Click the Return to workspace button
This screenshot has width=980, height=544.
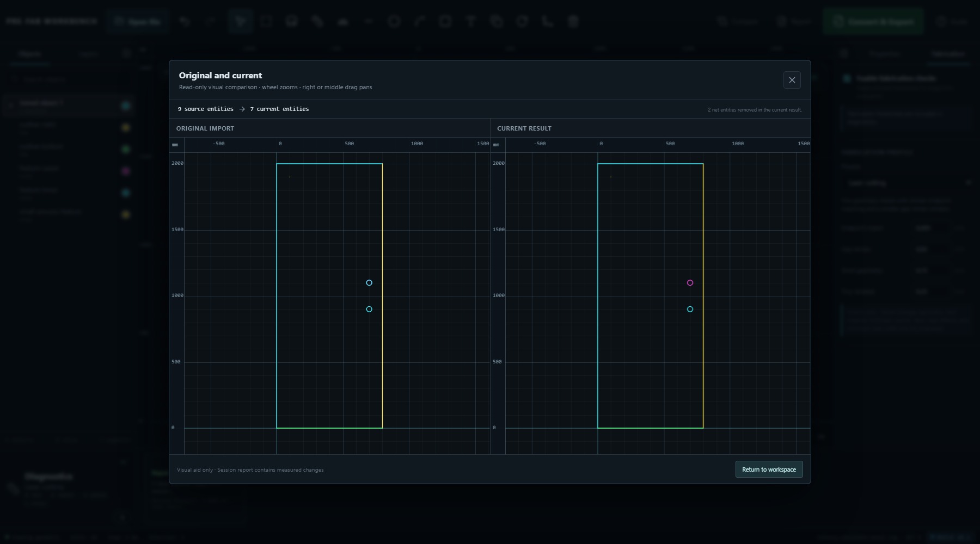769,469
